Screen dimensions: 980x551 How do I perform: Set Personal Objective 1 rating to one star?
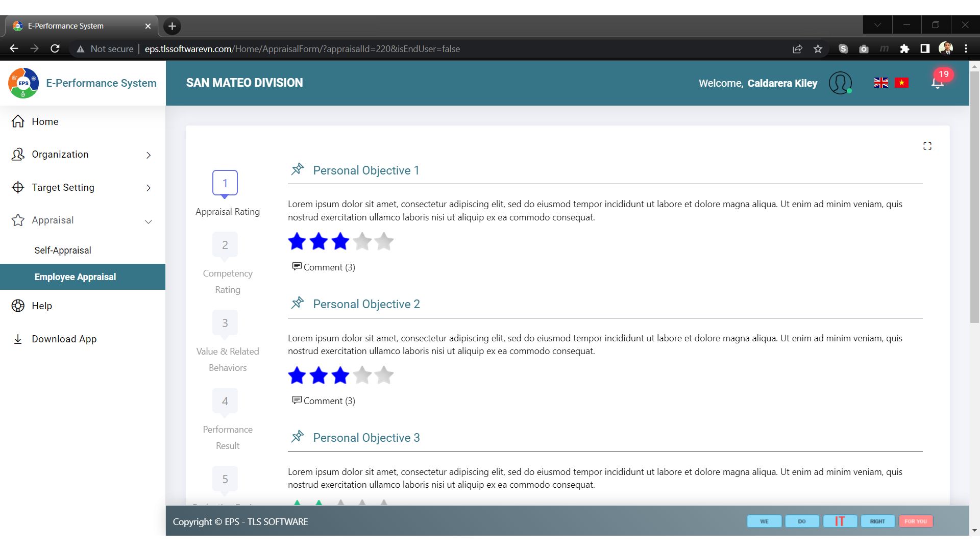[297, 241]
